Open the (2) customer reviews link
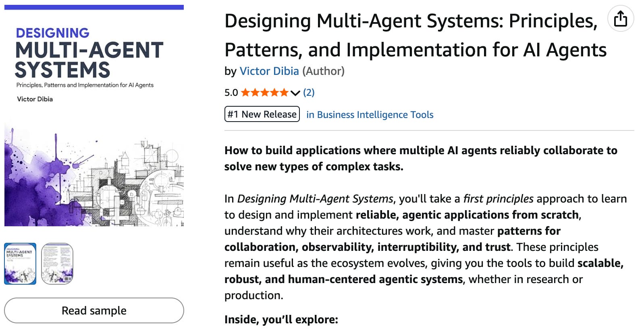Screen dimensions: 644x335 click(x=309, y=93)
